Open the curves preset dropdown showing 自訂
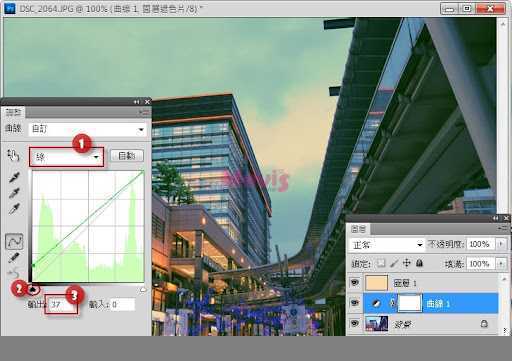512x361 pixels. click(x=87, y=129)
